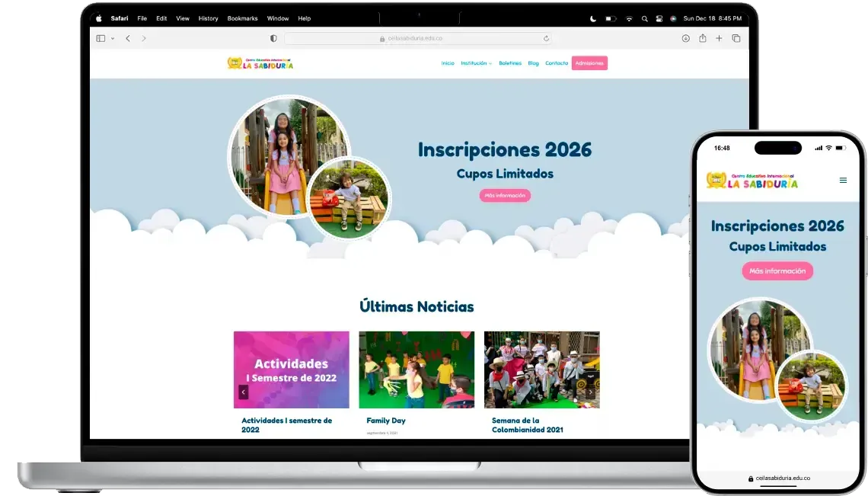Click previous arrow on news carousel

243,392
